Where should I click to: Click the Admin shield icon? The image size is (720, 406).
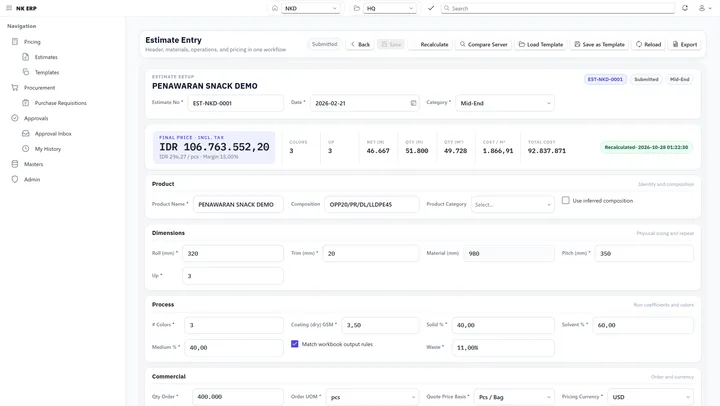click(x=15, y=179)
